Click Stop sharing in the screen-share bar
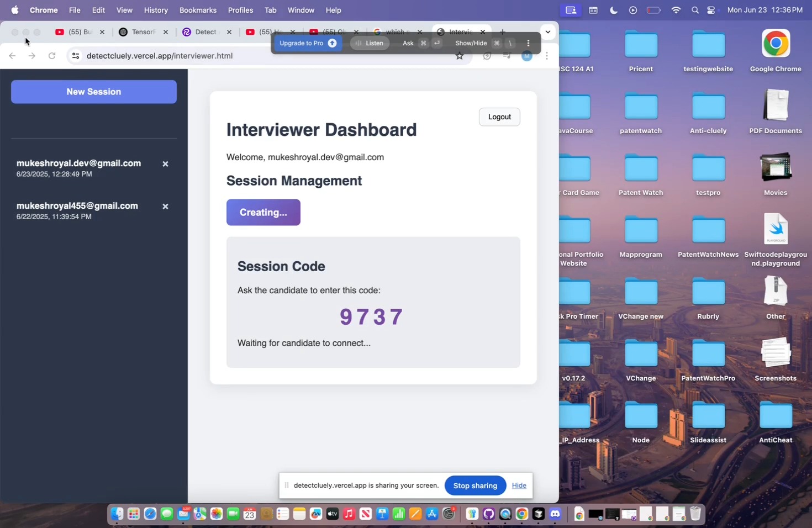 (x=475, y=485)
